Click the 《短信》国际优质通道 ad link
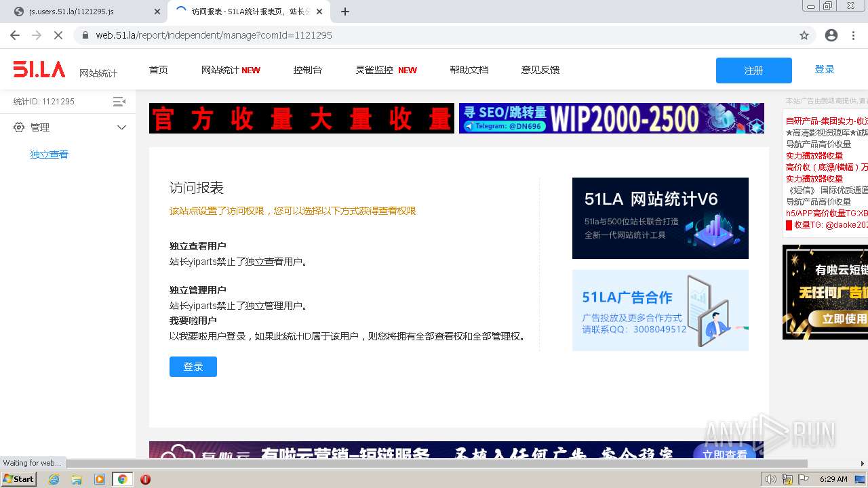This screenshot has width=868, height=488. click(827, 190)
